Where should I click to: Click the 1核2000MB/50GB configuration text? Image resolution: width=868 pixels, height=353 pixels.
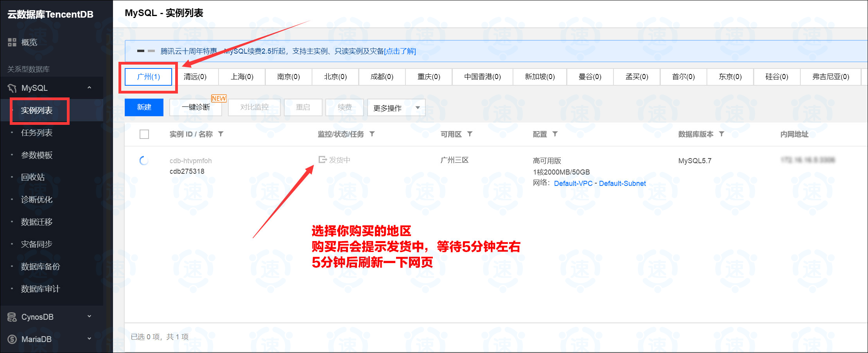561,172
